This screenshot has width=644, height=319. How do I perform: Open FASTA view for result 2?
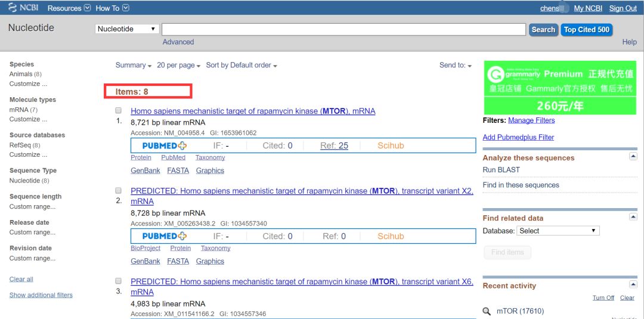pyautogui.click(x=178, y=262)
